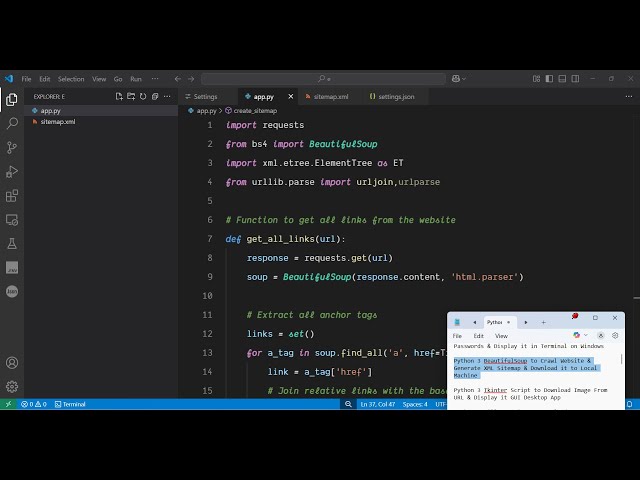This screenshot has width=640, height=480.
Task: Refresh the Explorer file list
Action: (143, 96)
